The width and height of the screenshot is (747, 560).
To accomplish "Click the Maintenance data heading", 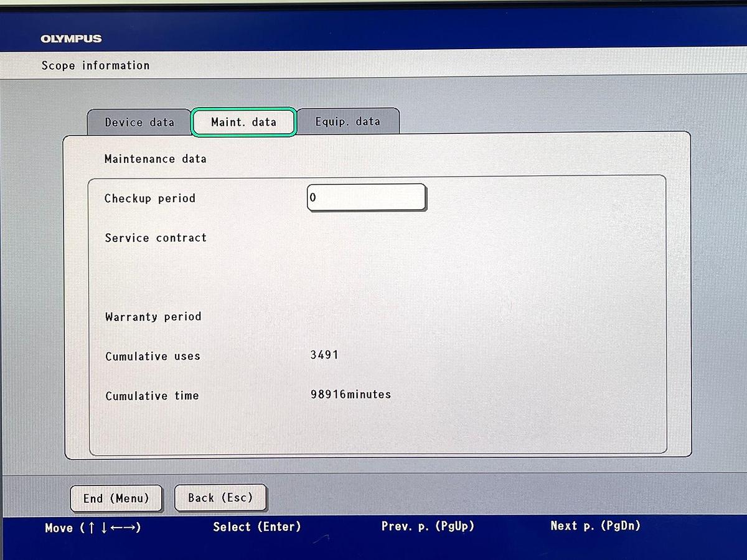I will 155,159.
